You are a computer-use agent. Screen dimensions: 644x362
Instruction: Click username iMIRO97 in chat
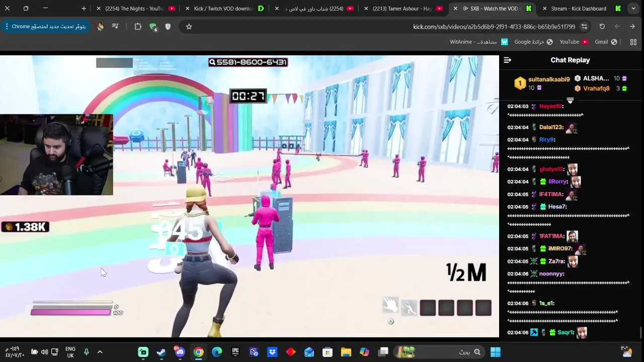[560, 249]
